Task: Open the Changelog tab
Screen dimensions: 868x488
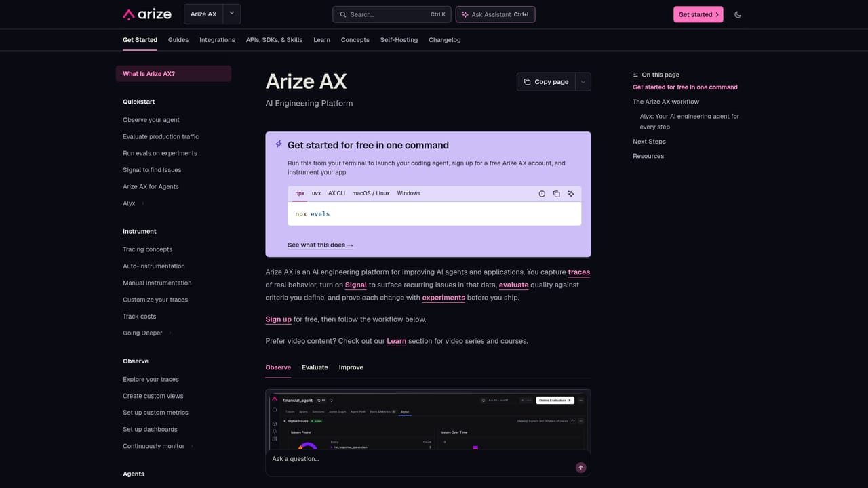Action: [445, 40]
